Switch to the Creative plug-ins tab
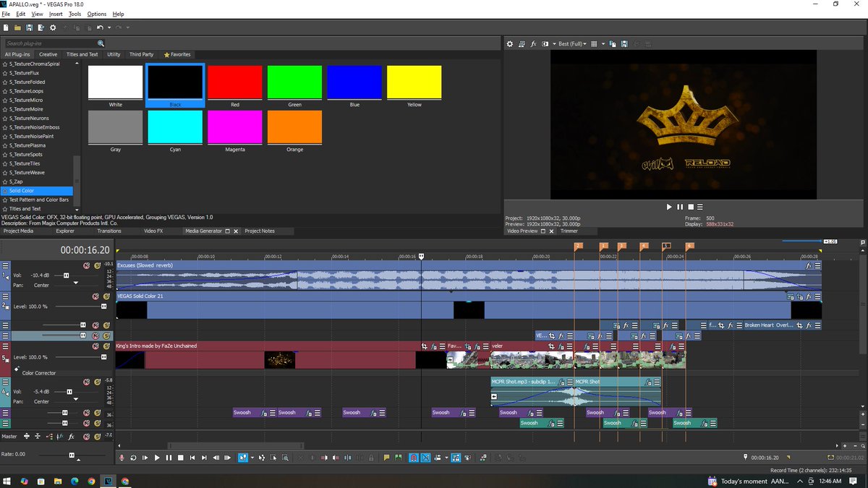The image size is (868, 488). click(x=48, y=54)
